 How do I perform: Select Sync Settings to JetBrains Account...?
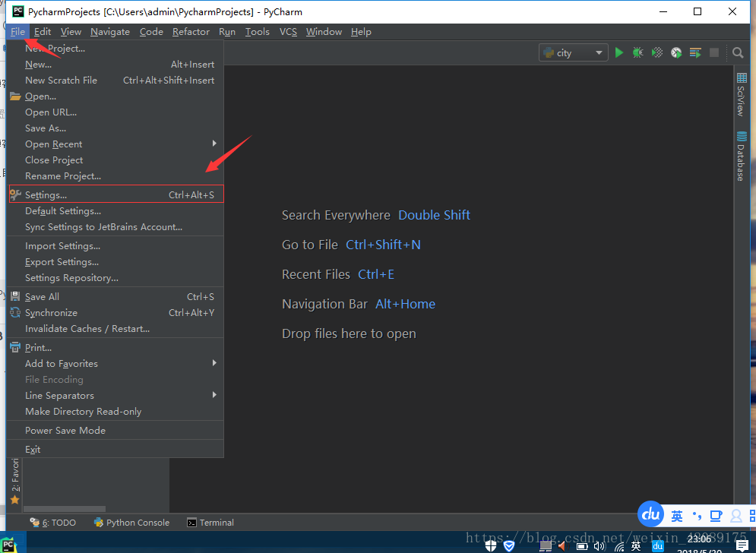point(115,227)
